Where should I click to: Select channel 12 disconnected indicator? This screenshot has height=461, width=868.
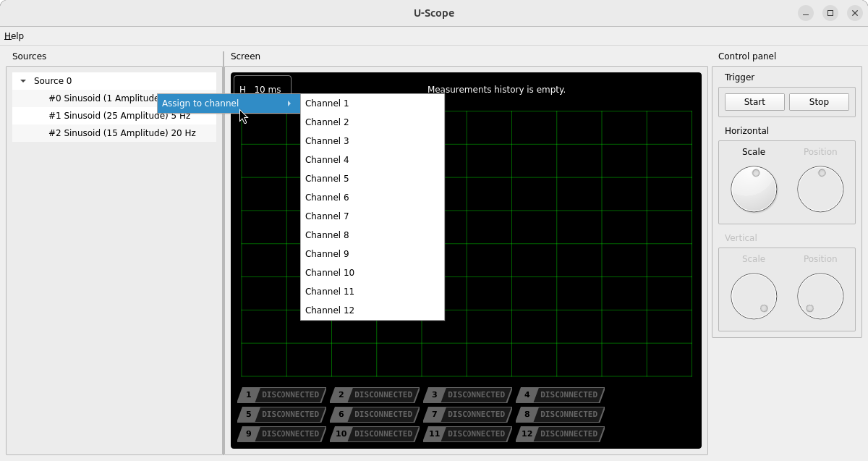coord(559,434)
